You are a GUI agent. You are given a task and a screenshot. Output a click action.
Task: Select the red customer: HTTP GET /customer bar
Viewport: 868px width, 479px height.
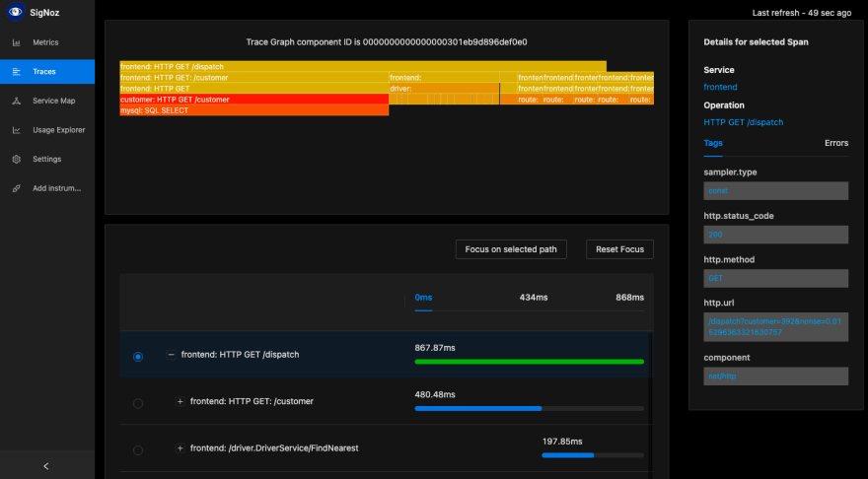(254, 100)
